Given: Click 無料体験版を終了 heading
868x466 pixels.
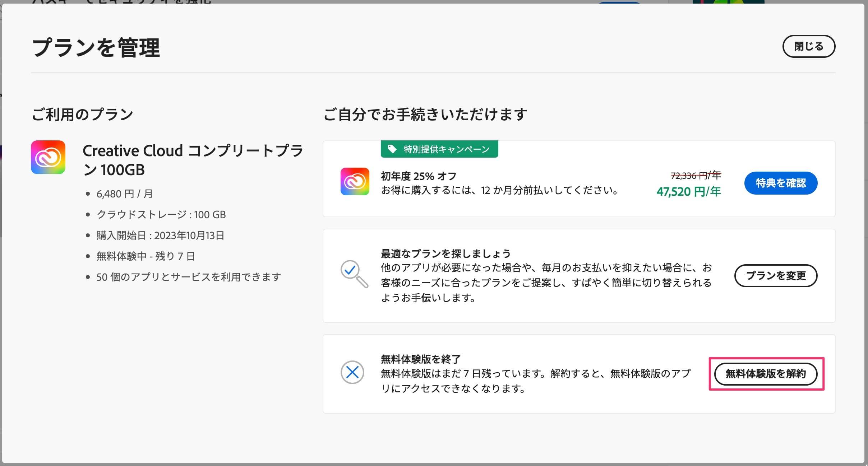Looking at the screenshot, I should point(421,359).
